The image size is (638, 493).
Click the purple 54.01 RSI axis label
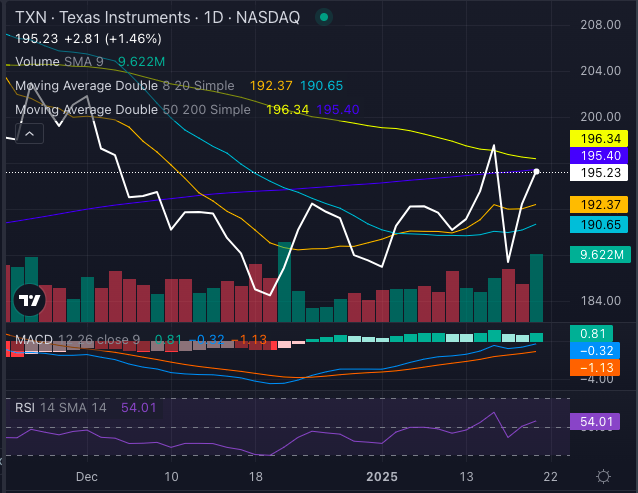(595, 422)
